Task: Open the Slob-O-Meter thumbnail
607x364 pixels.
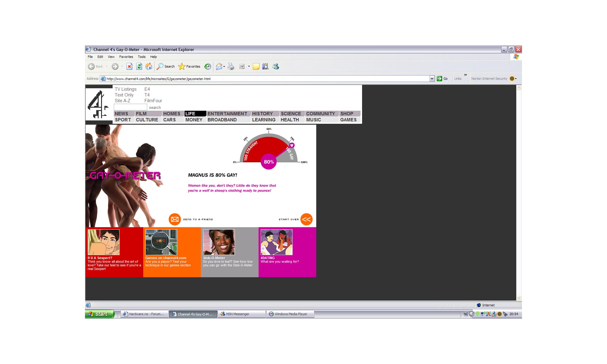Action: coord(219,242)
